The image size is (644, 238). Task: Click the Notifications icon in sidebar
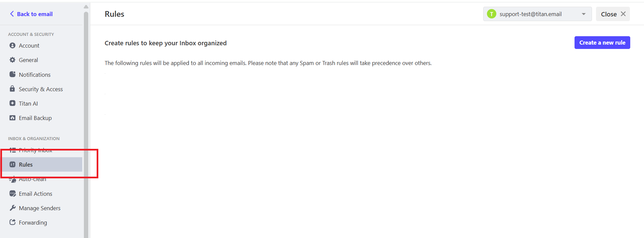point(12,74)
